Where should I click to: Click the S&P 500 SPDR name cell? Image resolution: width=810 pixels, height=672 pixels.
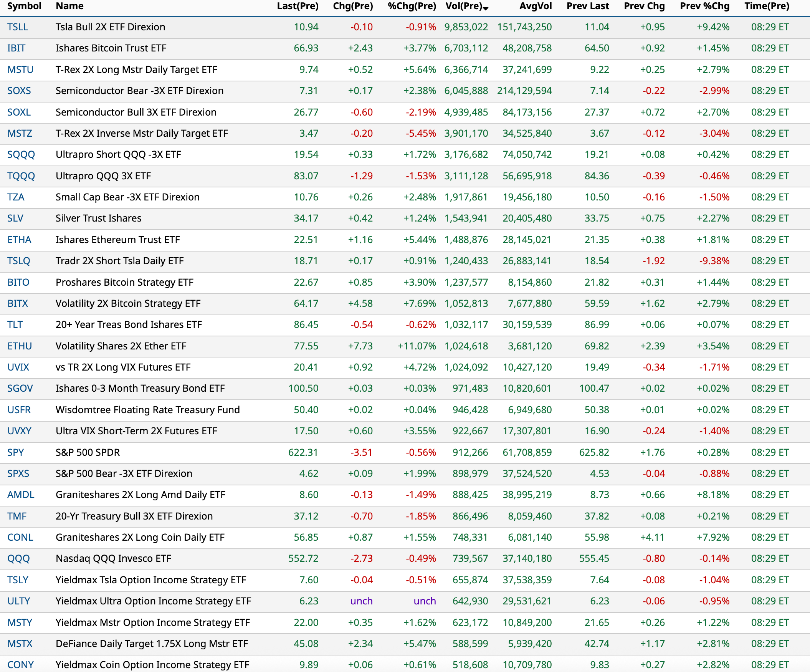point(88,452)
